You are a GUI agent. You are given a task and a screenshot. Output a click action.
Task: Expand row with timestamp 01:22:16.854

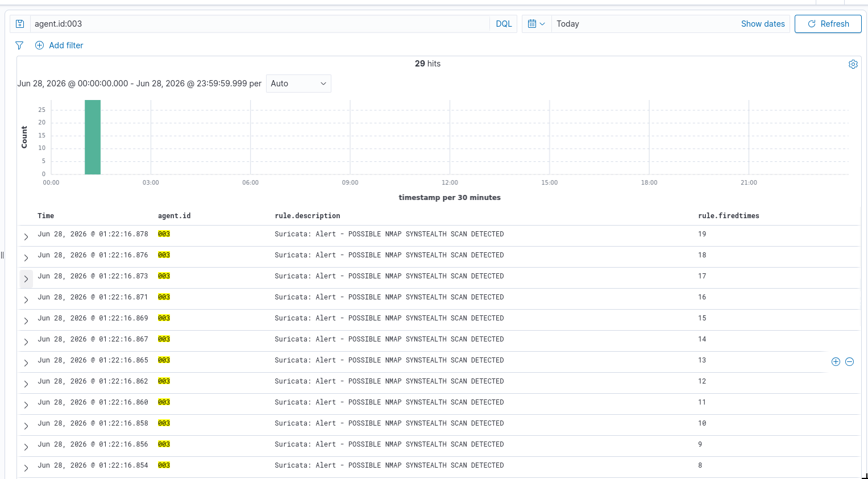(x=26, y=468)
